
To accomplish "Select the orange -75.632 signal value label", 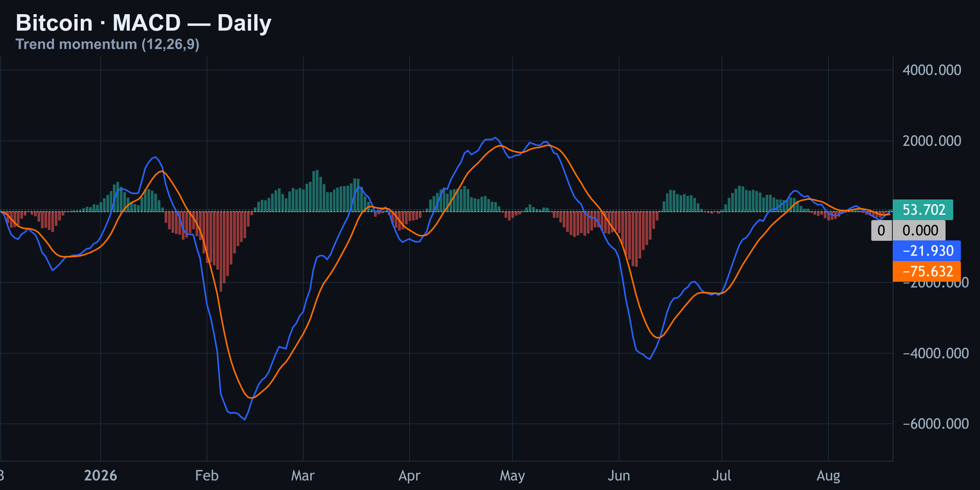I will (x=926, y=271).
